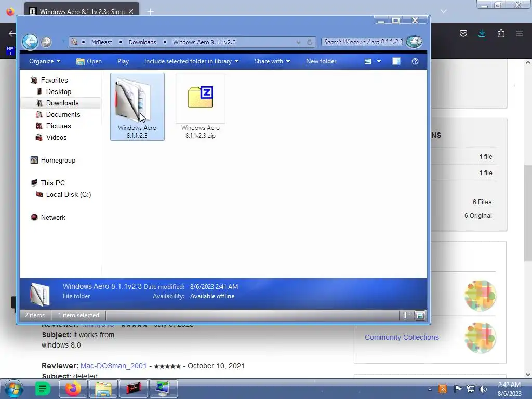Click the red and black taskbar app icon
This screenshot has height=399, width=532.
coord(134,389)
